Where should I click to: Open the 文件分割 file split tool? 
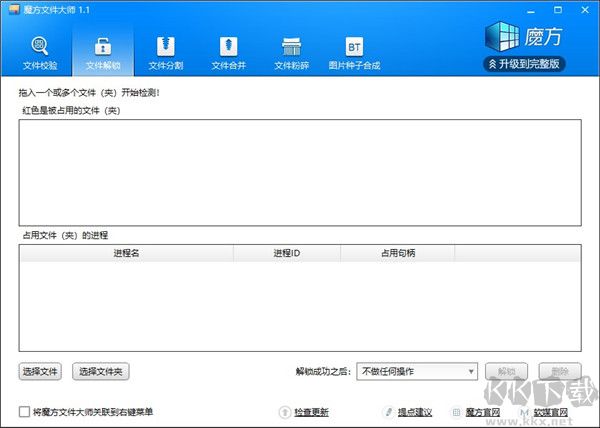tap(166, 52)
